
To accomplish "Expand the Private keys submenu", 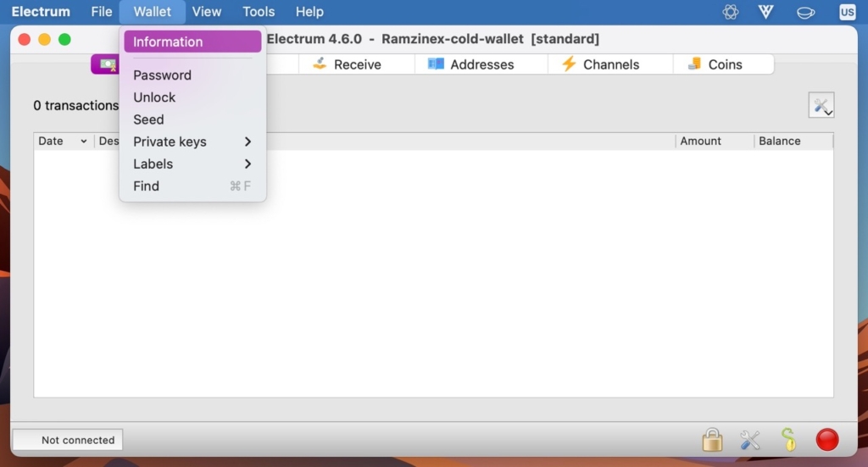I will click(192, 142).
